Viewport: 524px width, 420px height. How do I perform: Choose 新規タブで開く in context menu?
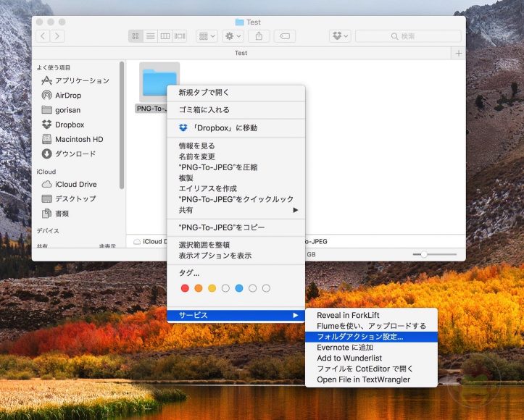pyautogui.click(x=236, y=93)
